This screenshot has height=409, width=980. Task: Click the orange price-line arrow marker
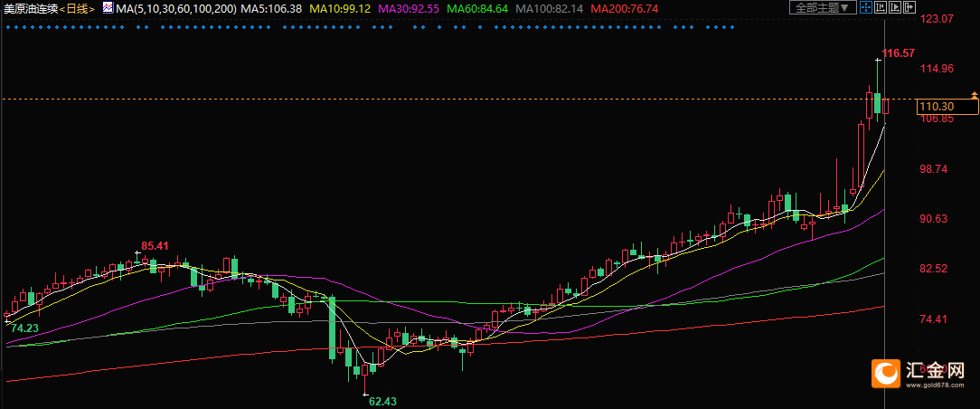pos(974,95)
